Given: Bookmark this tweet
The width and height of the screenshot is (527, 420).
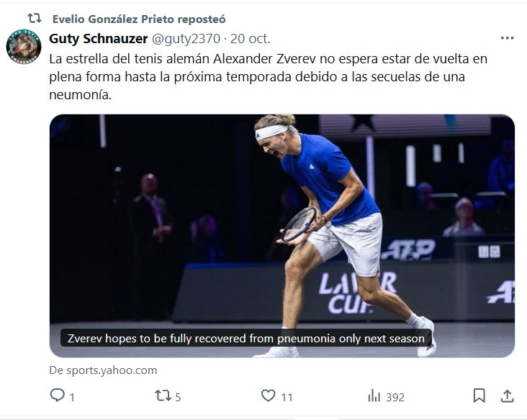Looking at the screenshot, I should coord(479,396).
